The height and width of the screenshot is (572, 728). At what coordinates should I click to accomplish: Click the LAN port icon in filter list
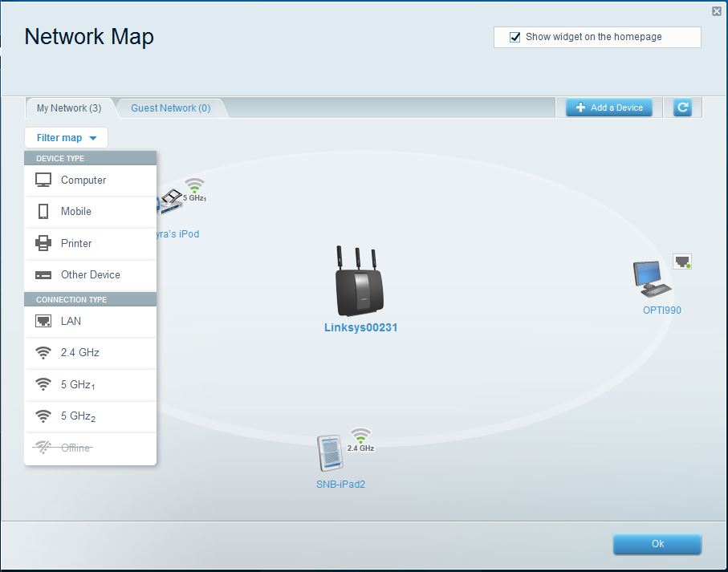click(x=43, y=321)
